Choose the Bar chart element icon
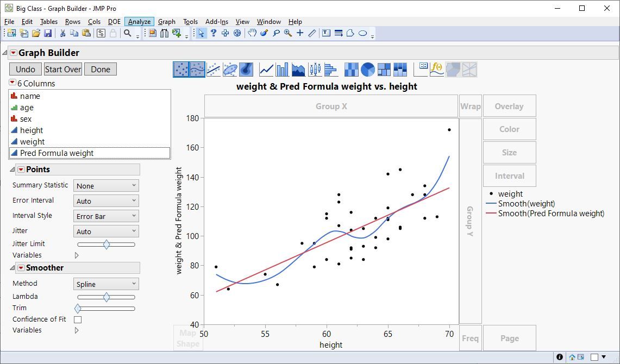The height and width of the screenshot is (364, 620). (x=282, y=70)
